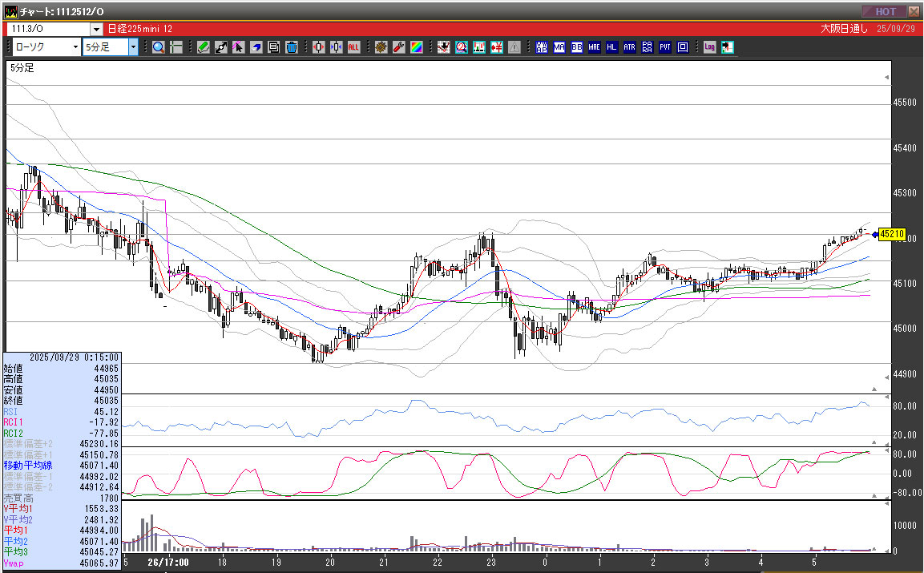Select the diagonal arrow line tool
The width and height of the screenshot is (924, 573).
221,47
